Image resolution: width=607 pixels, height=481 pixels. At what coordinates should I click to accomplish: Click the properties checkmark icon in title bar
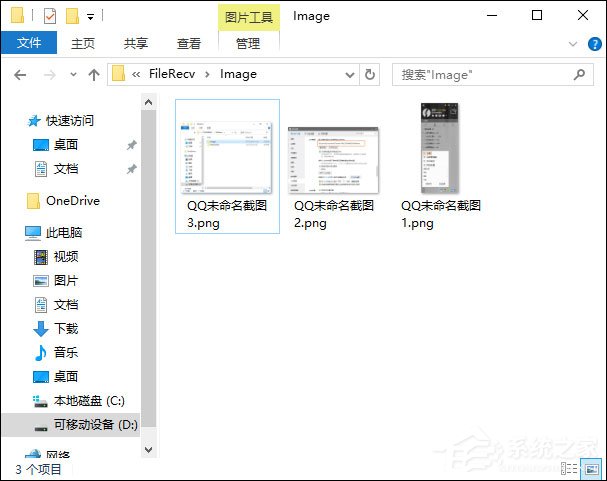(x=50, y=16)
